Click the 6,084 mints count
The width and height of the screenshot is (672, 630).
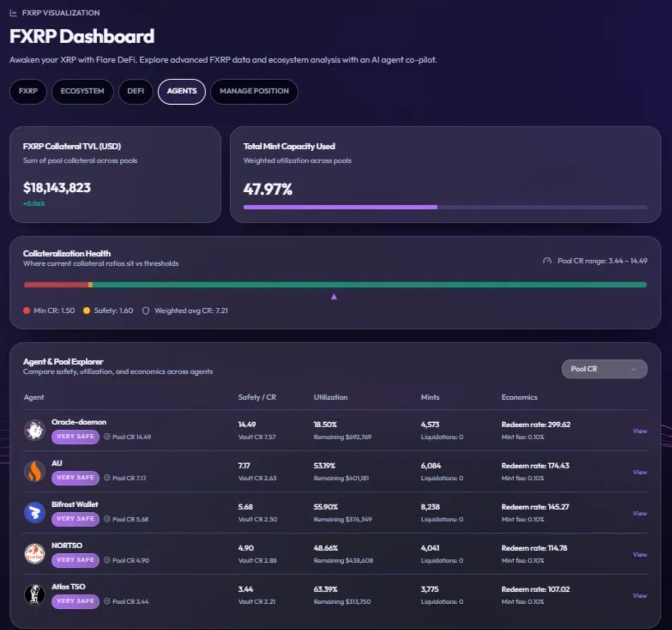point(431,466)
